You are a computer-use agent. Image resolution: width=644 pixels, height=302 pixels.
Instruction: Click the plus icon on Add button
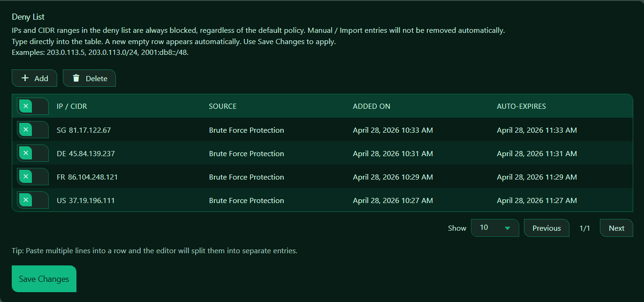coord(25,78)
